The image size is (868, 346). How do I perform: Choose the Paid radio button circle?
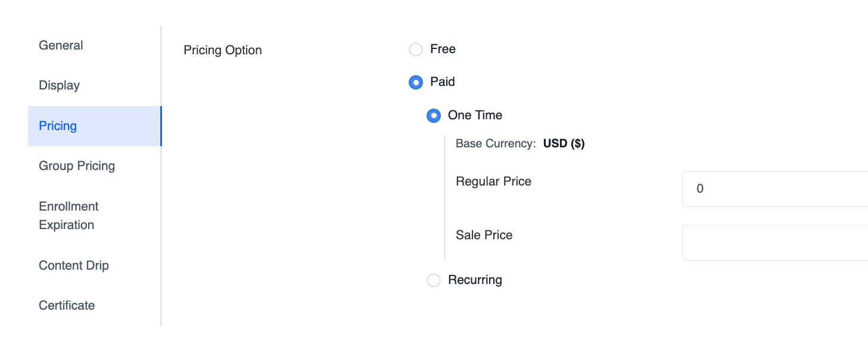(x=416, y=82)
